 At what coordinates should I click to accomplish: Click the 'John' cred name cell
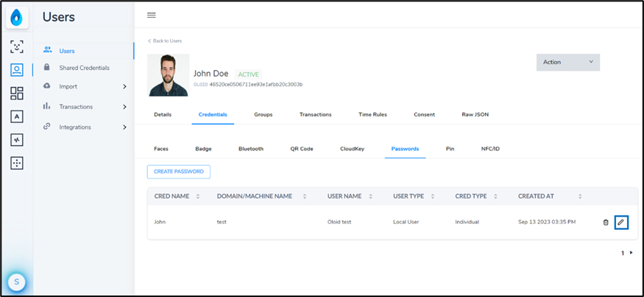coord(160,222)
